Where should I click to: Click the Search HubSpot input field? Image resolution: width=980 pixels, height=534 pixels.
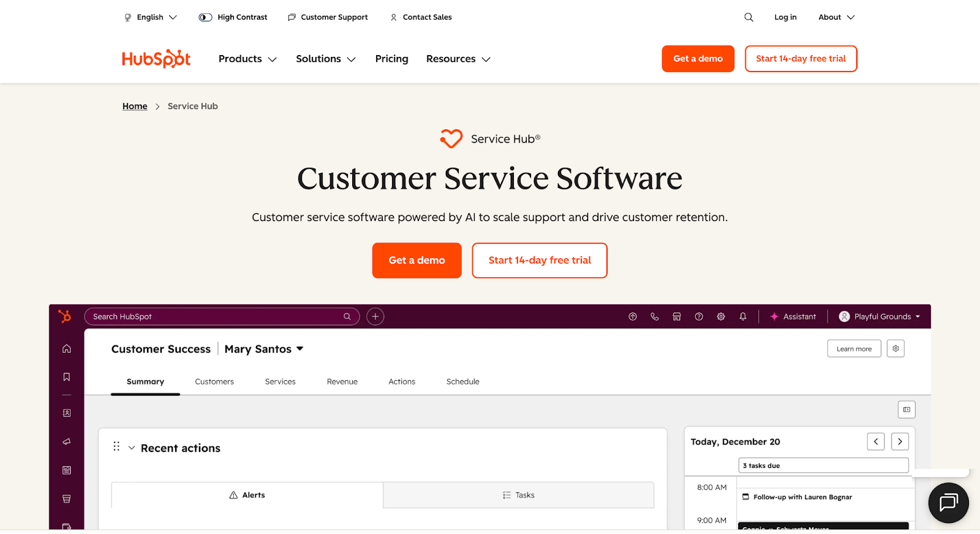pos(222,317)
